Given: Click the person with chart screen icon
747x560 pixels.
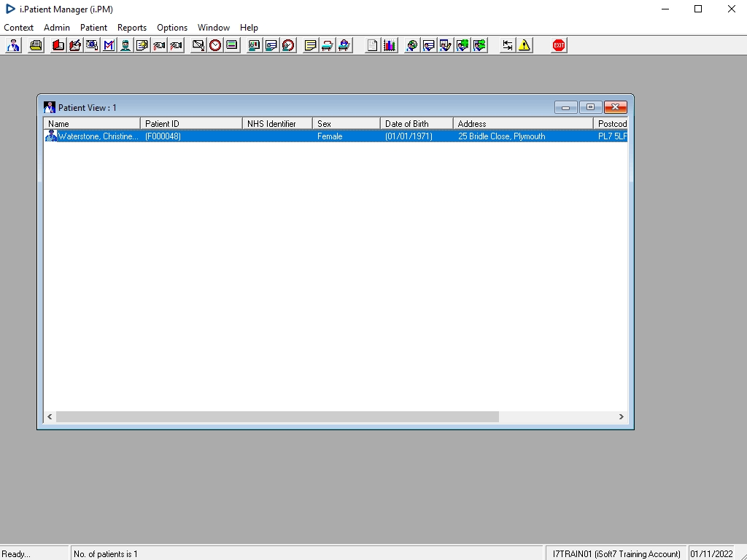Looking at the screenshot, I should coord(255,45).
